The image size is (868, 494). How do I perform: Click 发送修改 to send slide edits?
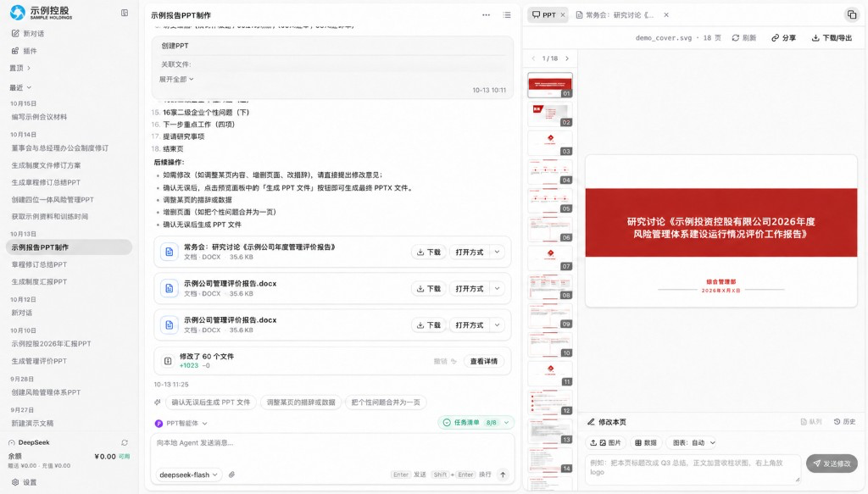(832, 463)
